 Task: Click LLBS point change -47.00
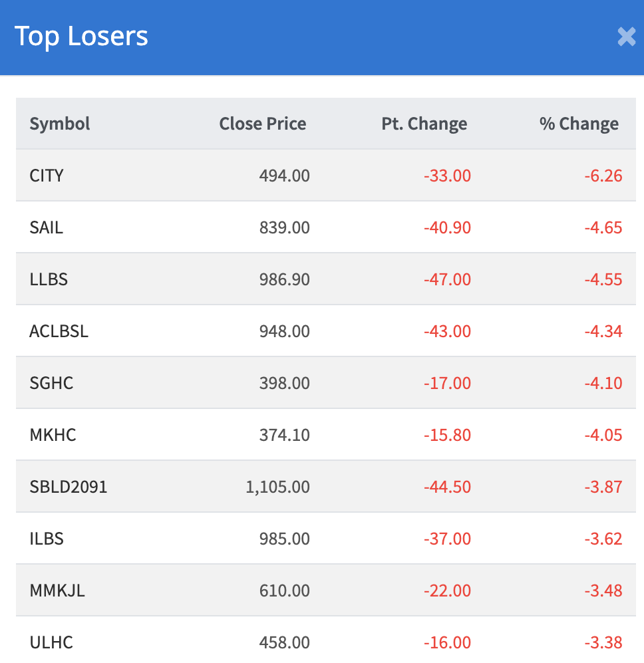[x=447, y=279]
